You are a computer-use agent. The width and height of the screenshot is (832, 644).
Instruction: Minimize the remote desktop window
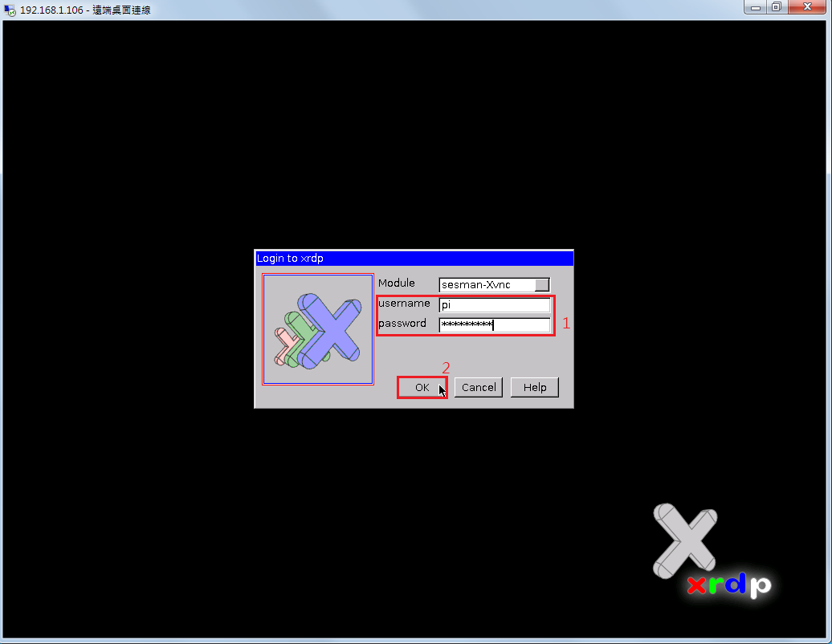(755, 7)
